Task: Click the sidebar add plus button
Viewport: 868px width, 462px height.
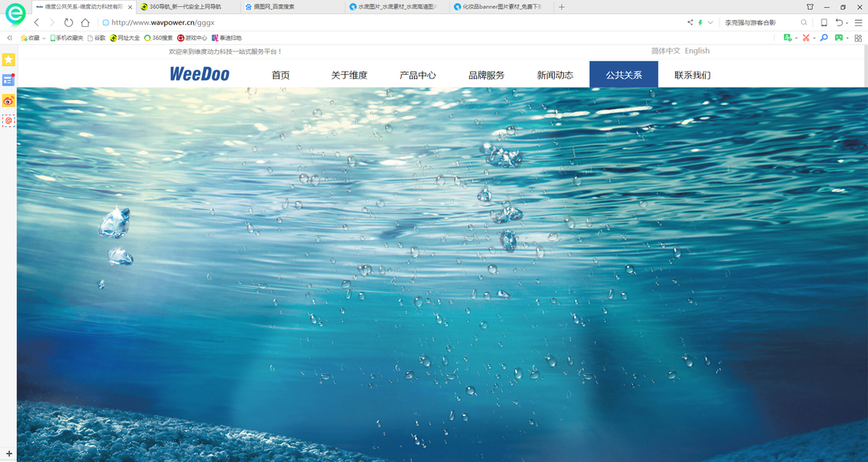Action: pyautogui.click(x=8, y=454)
